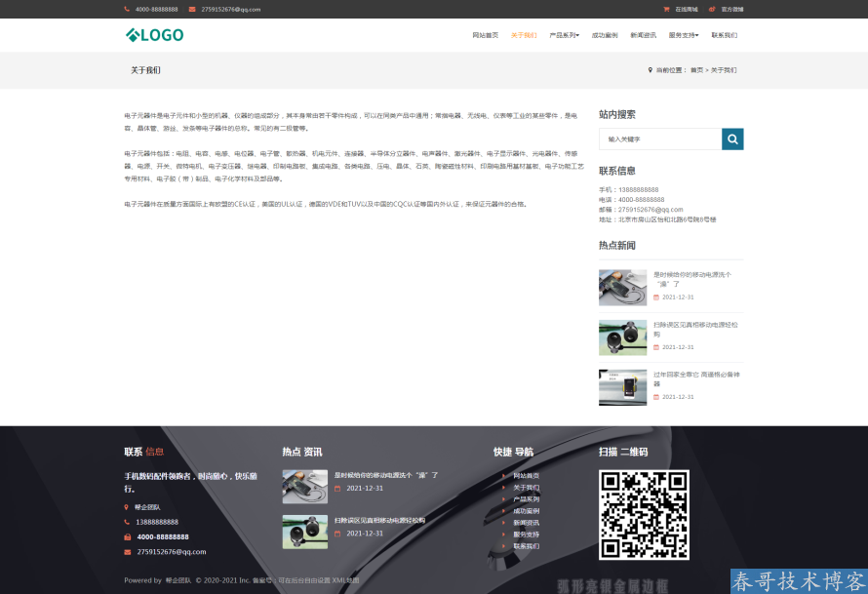The image size is (868, 594).
Task: Click the LOGO image in header
Action: 154,35
